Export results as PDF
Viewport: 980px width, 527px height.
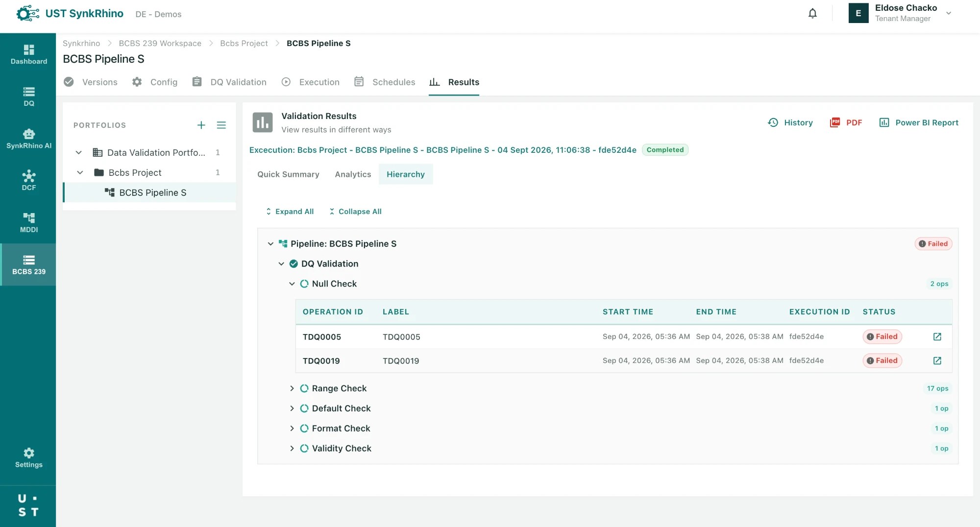point(846,122)
